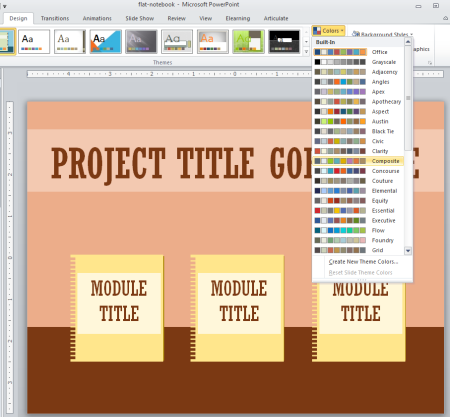The height and width of the screenshot is (417, 450).
Task: Open Background Styles dropdown
Action: 383,34
